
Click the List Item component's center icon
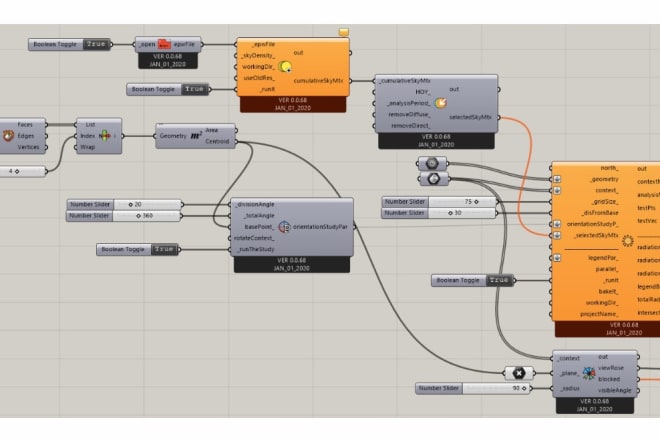click(104, 136)
